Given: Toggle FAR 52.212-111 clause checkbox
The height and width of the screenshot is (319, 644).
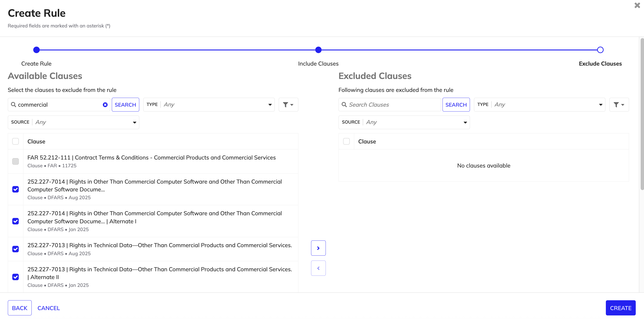Looking at the screenshot, I should tap(15, 162).
